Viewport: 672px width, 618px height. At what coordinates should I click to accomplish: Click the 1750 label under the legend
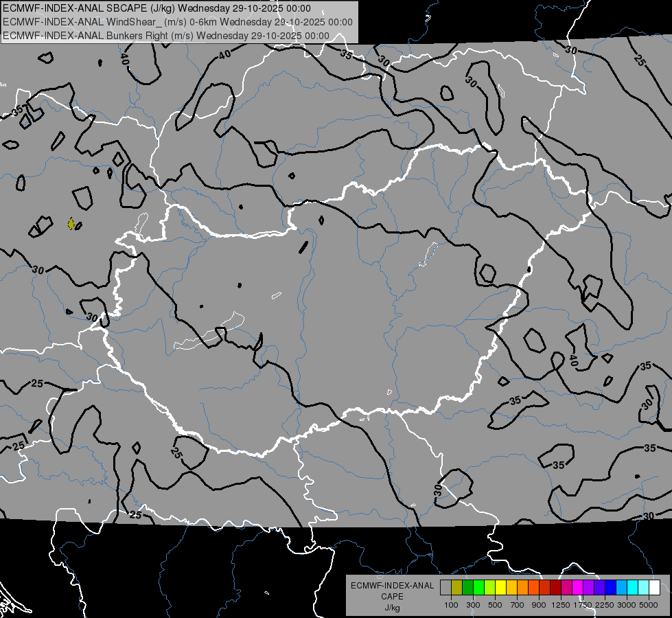pos(583,605)
